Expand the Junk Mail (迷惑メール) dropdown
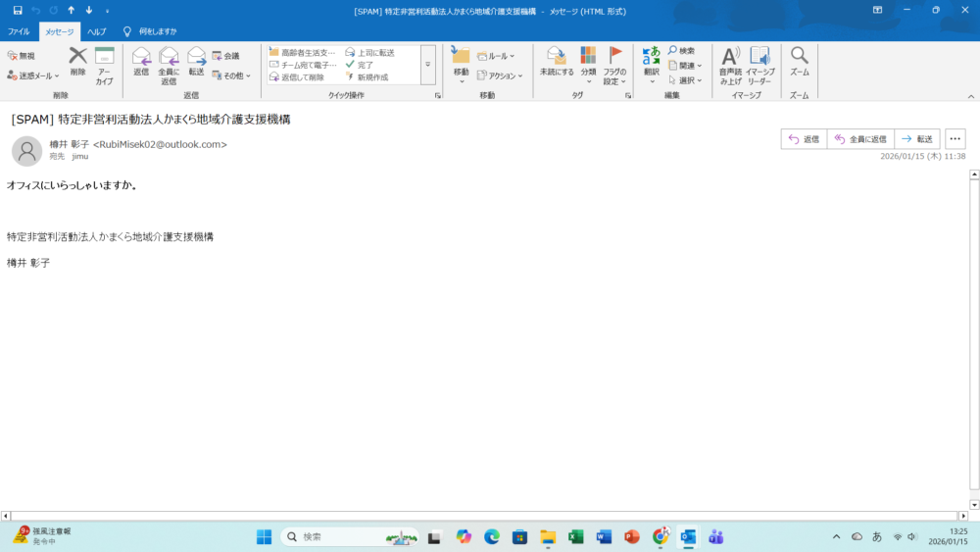 pyautogui.click(x=33, y=75)
